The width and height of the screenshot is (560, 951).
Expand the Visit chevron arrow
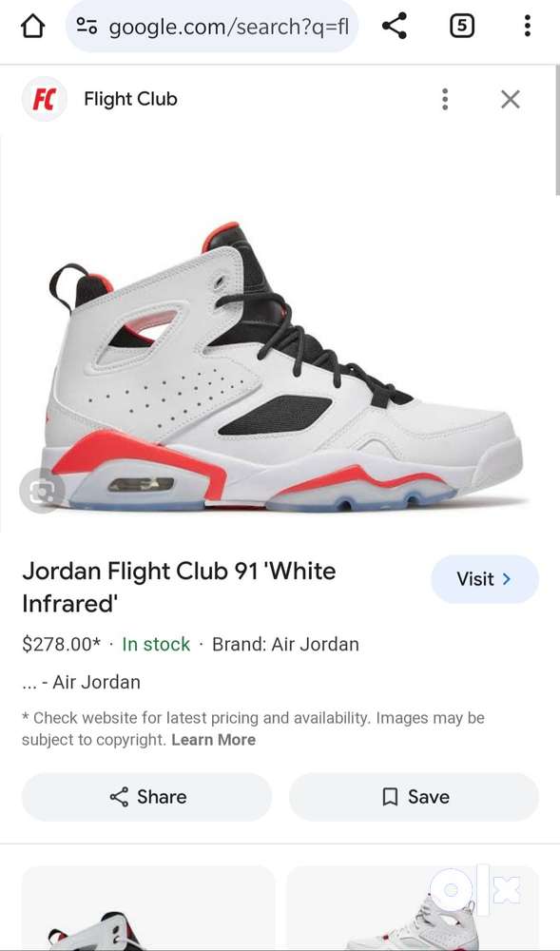507,578
